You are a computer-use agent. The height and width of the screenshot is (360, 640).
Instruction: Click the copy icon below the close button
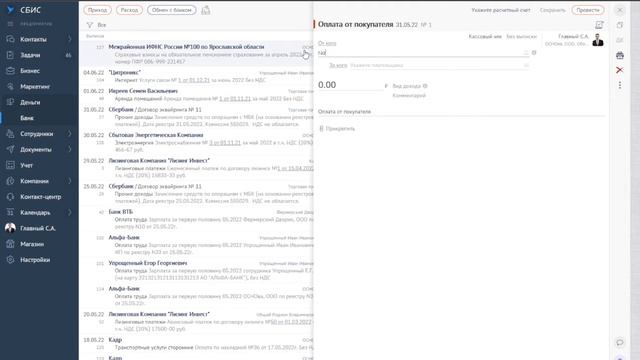click(620, 25)
